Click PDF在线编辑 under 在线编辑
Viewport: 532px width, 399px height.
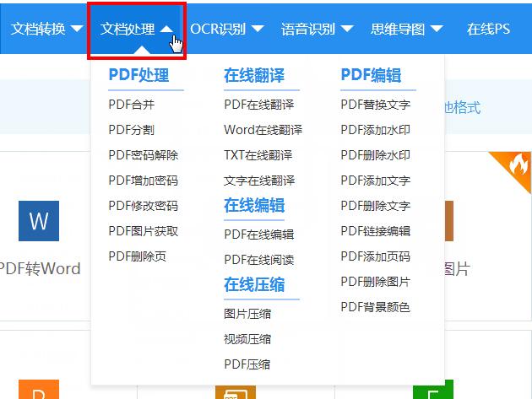259,235
